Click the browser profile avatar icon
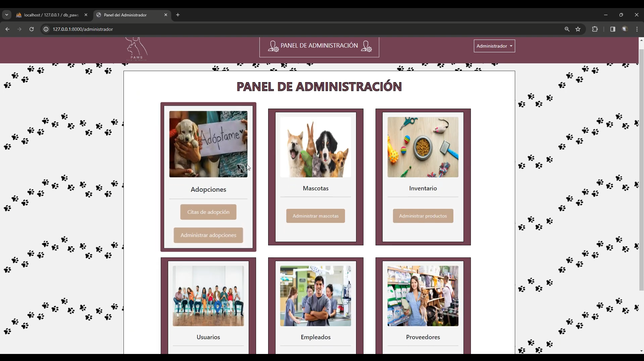The image size is (644, 361). pyautogui.click(x=625, y=29)
